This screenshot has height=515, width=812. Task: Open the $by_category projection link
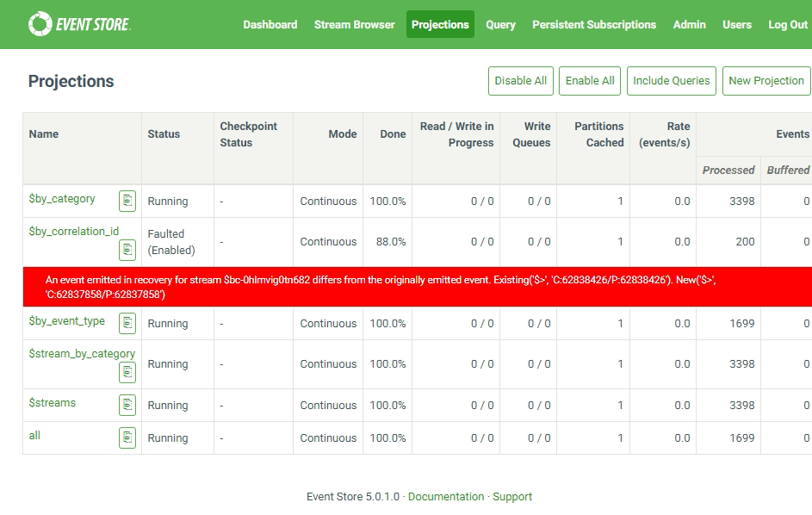point(62,199)
